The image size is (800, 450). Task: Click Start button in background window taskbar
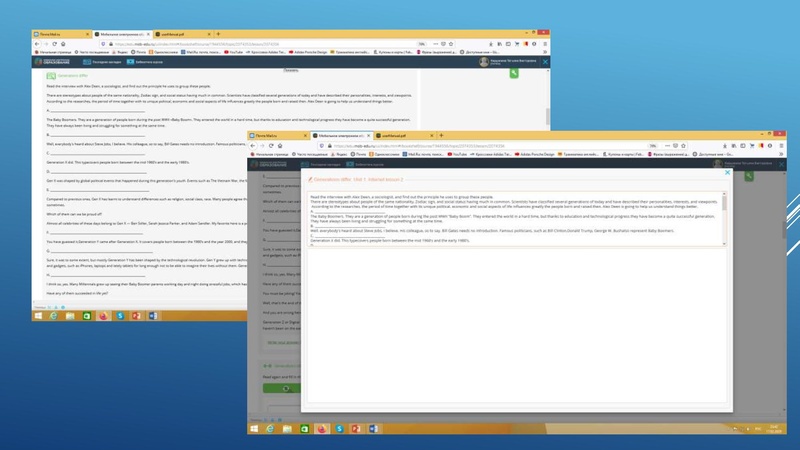point(38,315)
